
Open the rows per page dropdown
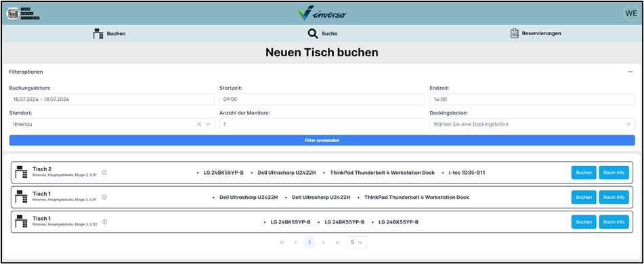356,242
